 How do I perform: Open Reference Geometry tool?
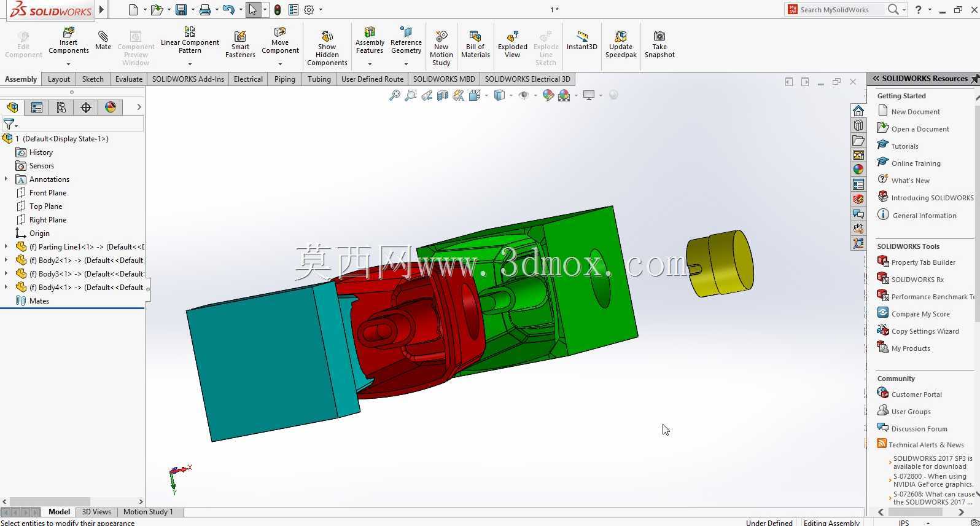[x=406, y=41]
